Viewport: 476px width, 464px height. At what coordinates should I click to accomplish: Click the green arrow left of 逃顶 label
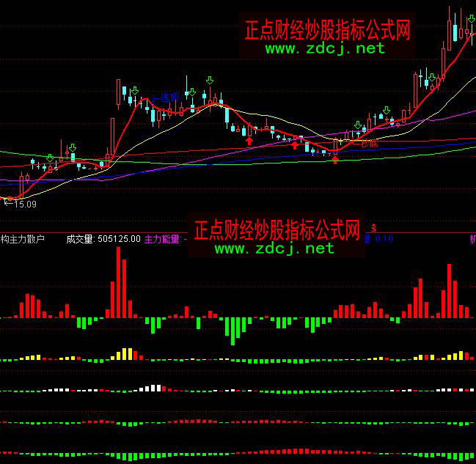click(x=133, y=90)
